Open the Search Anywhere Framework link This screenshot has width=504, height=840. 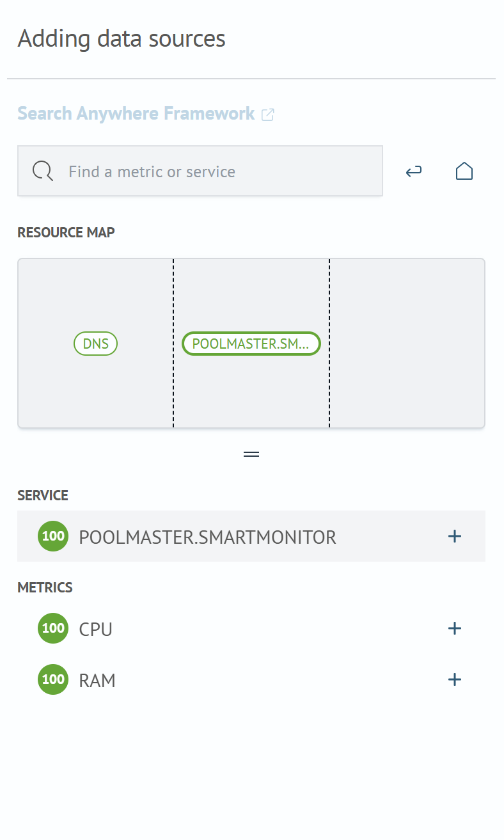click(136, 114)
